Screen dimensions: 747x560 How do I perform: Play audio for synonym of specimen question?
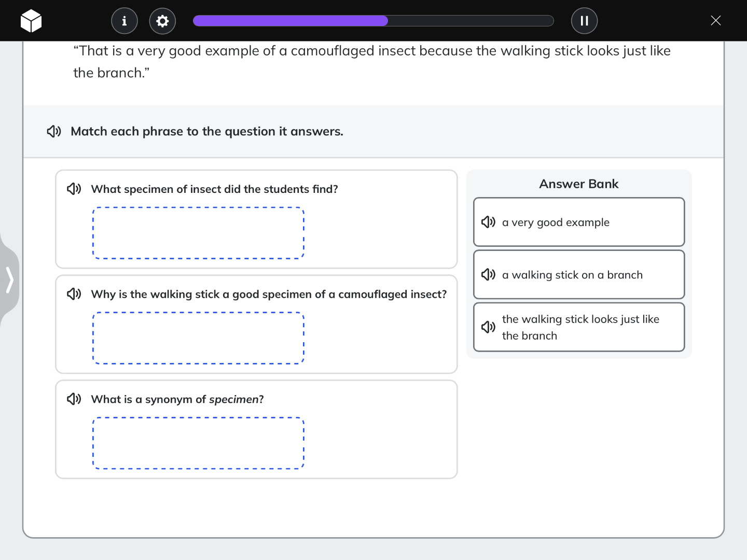point(74,399)
